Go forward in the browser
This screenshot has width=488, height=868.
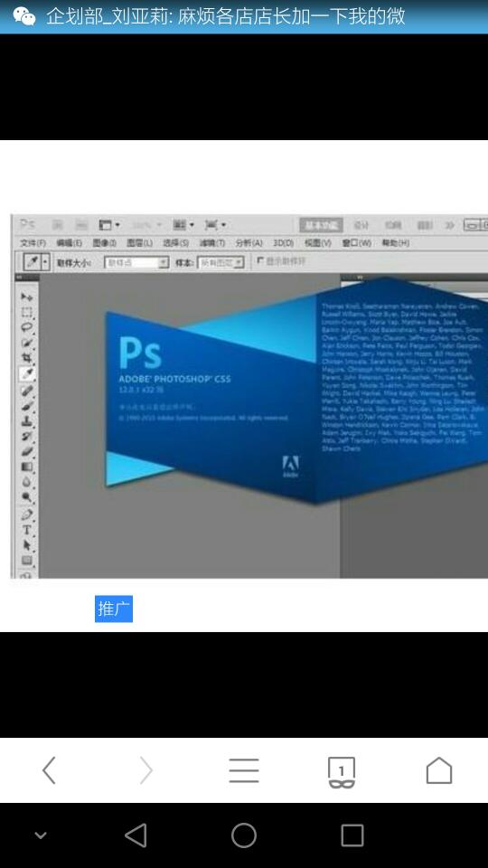146,770
